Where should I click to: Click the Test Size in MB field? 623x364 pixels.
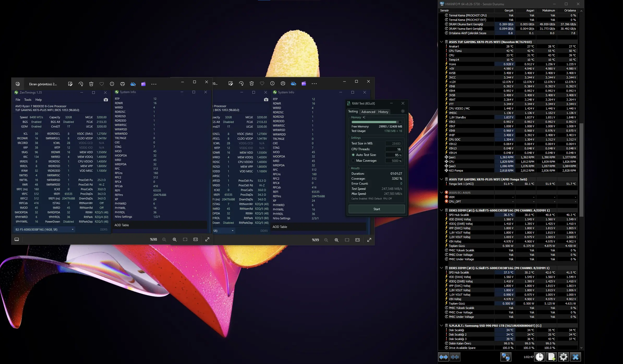[x=394, y=143]
